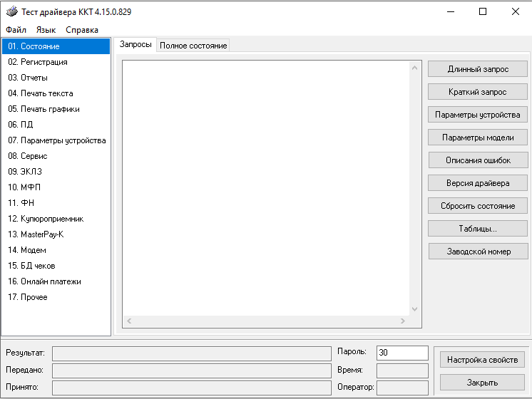This screenshot has width=532, height=399.
Task: Select 02. Регистрация in the sidebar list
Action: point(38,62)
